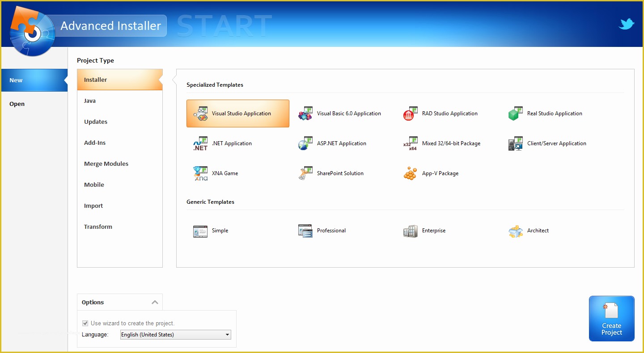
Task: Select the Real Studio Application icon
Action: point(516,113)
